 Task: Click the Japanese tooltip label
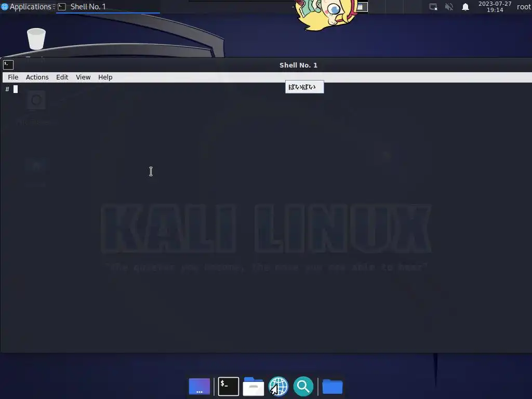(304, 87)
